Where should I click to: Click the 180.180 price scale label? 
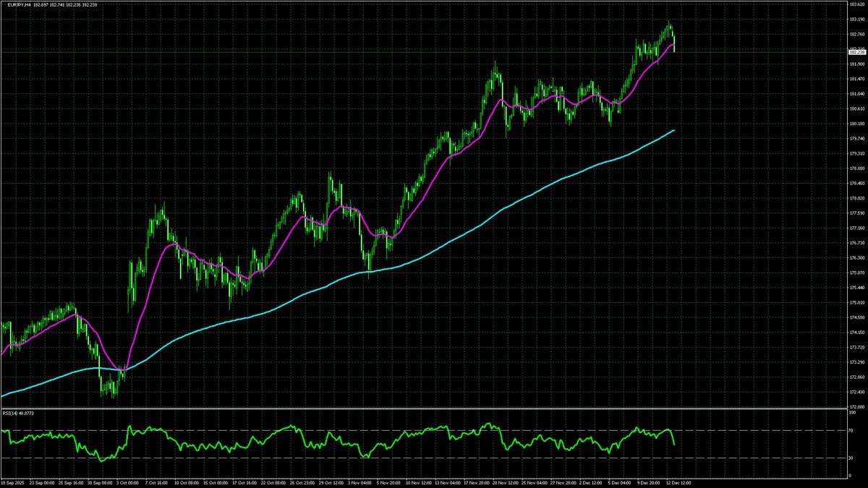(x=856, y=124)
